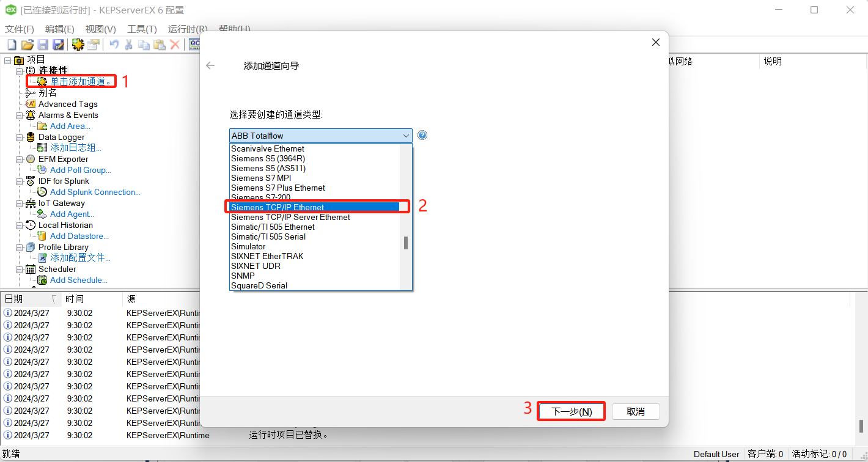Collapse the Scheduler branch
Screen dimensions: 868x462
[x=19, y=269]
